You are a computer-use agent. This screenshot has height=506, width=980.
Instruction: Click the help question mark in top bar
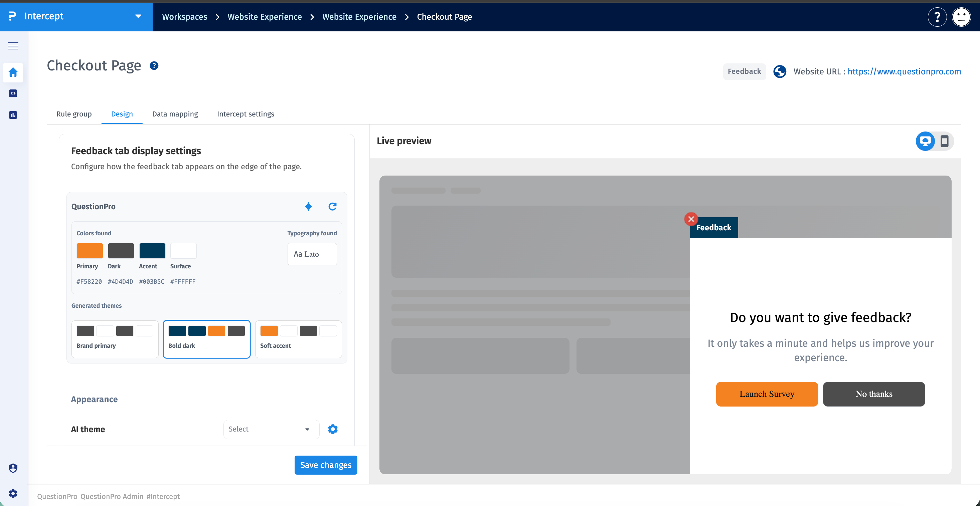937,17
